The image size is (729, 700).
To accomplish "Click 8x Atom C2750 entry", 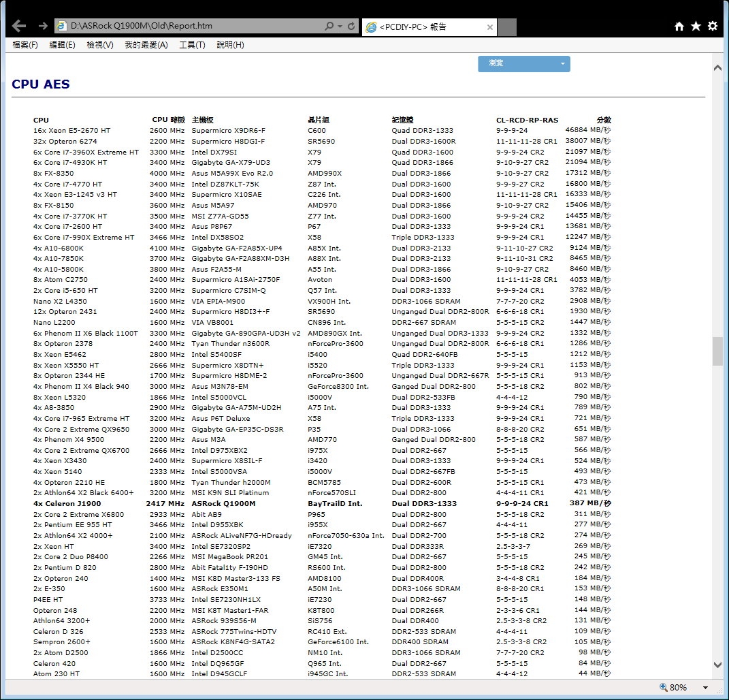I will point(61,280).
